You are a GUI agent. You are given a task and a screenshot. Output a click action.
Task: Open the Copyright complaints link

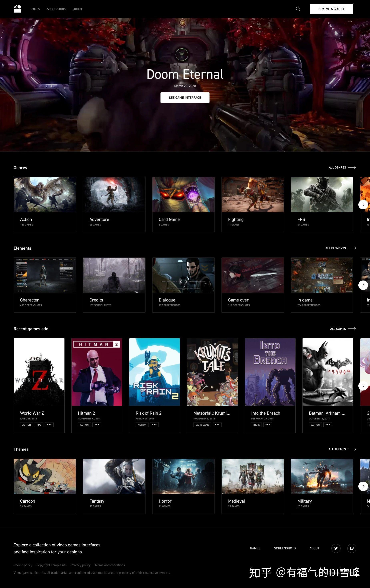coord(51,565)
